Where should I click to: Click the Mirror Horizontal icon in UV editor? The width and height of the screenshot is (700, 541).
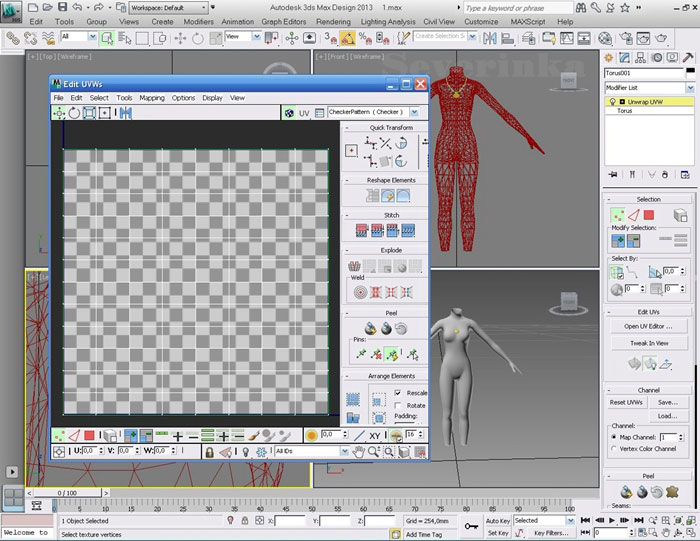click(124, 113)
